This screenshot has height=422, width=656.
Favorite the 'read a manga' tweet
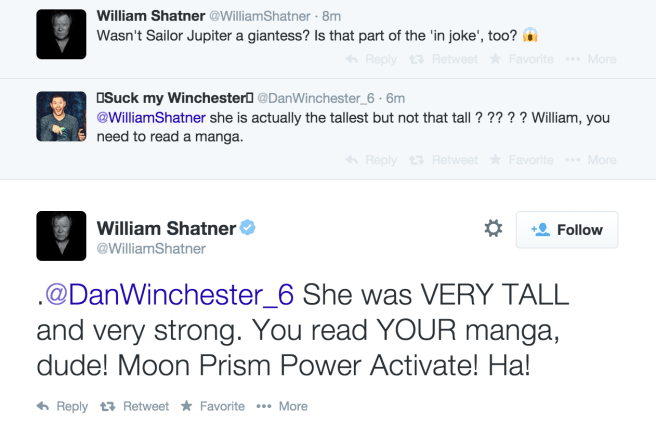(x=521, y=160)
